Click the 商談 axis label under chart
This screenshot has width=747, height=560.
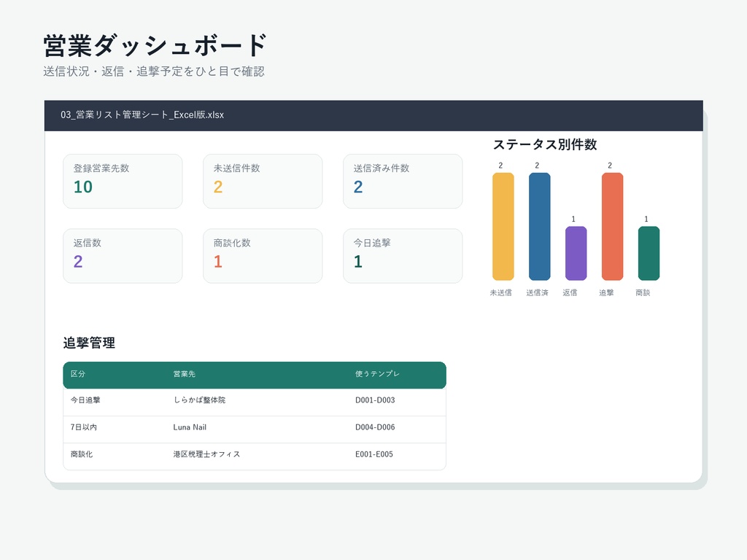pyautogui.click(x=643, y=293)
